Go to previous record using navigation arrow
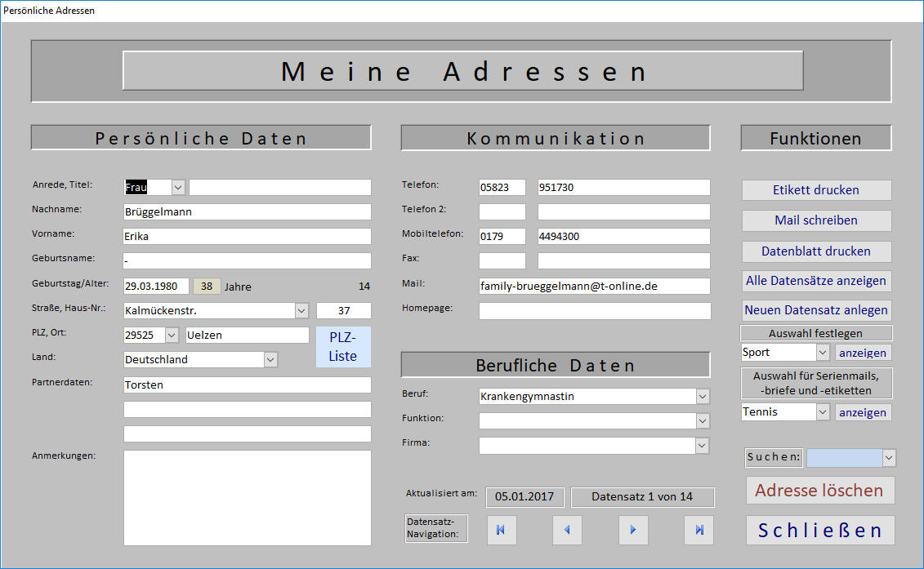 tap(568, 530)
